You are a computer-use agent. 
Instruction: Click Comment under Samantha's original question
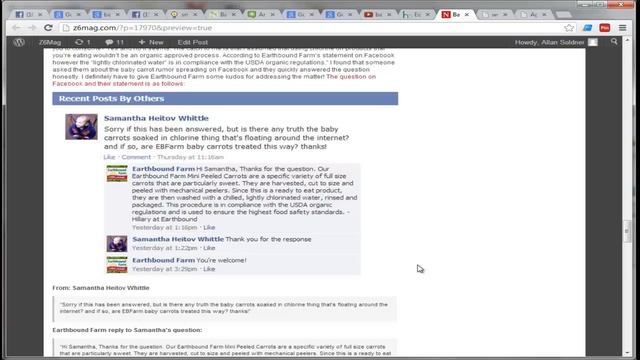136,157
